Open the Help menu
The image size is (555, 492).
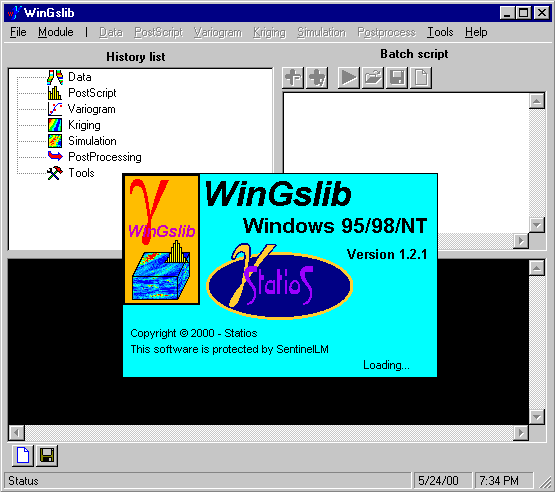(x=476, y=32)
